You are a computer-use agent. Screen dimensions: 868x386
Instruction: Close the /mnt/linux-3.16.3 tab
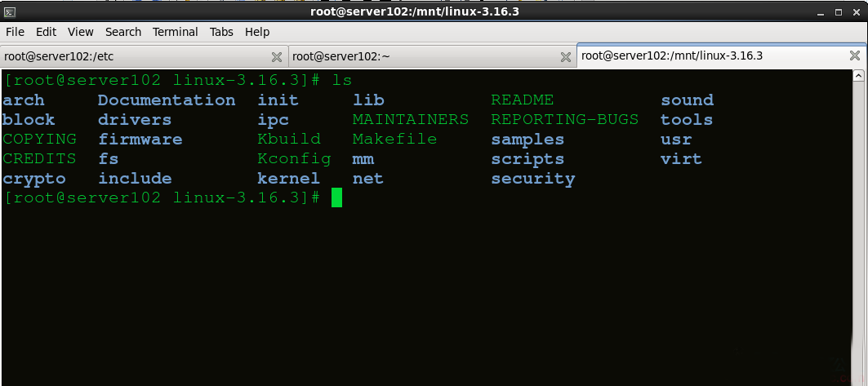pyautogui.click(x=855, y=55)
